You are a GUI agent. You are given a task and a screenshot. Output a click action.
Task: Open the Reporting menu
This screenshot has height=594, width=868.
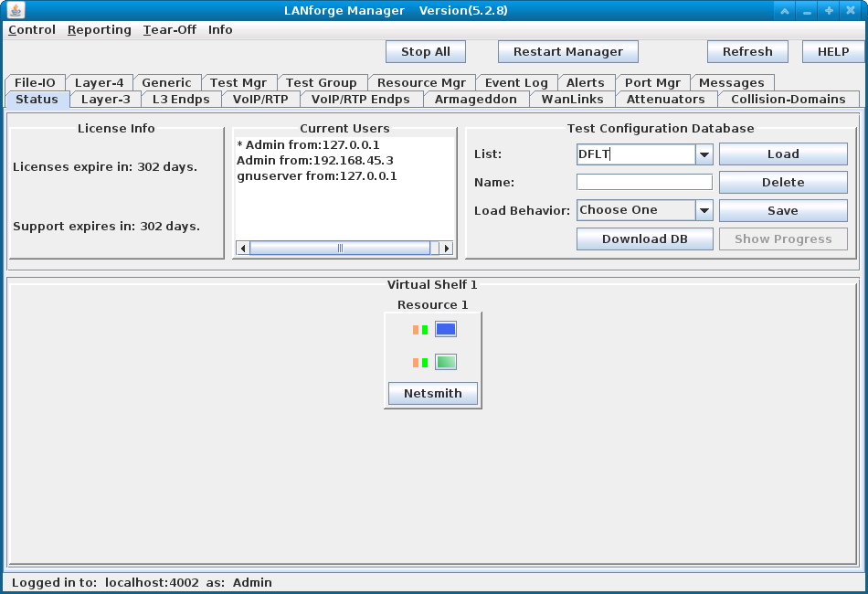(99, 30)
